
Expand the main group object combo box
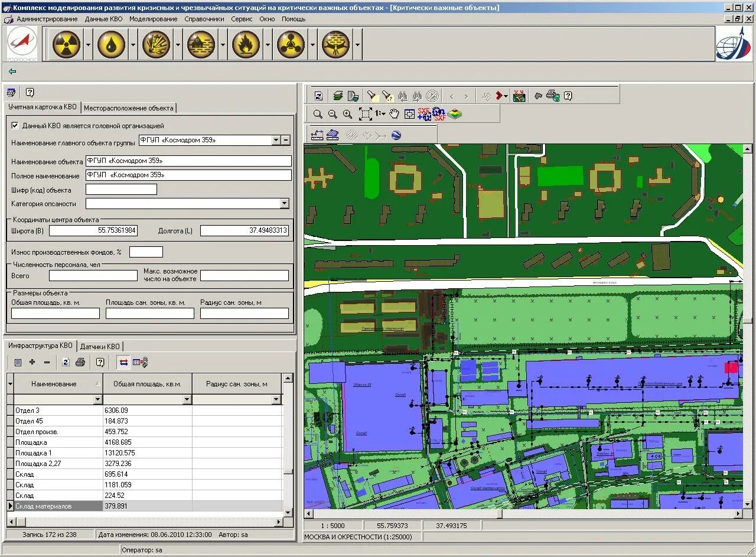276,140
